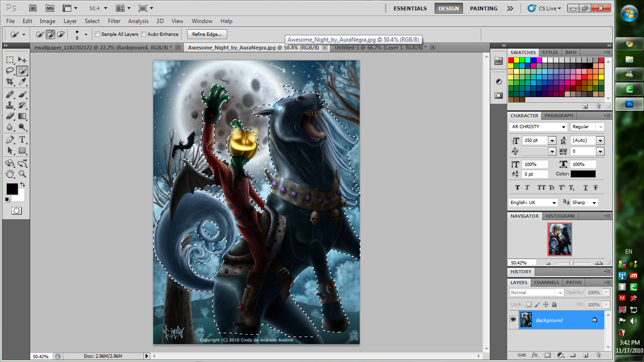The width and height of the screenshot is (644, 362).
Task: Select the Eyedropper tool
Action: point(22,82)
